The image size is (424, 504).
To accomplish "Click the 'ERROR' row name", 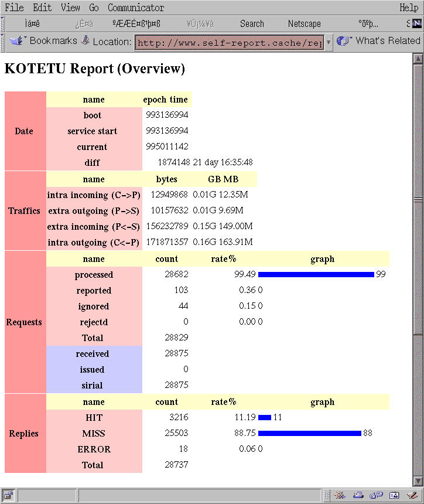I will pos(94,449).
